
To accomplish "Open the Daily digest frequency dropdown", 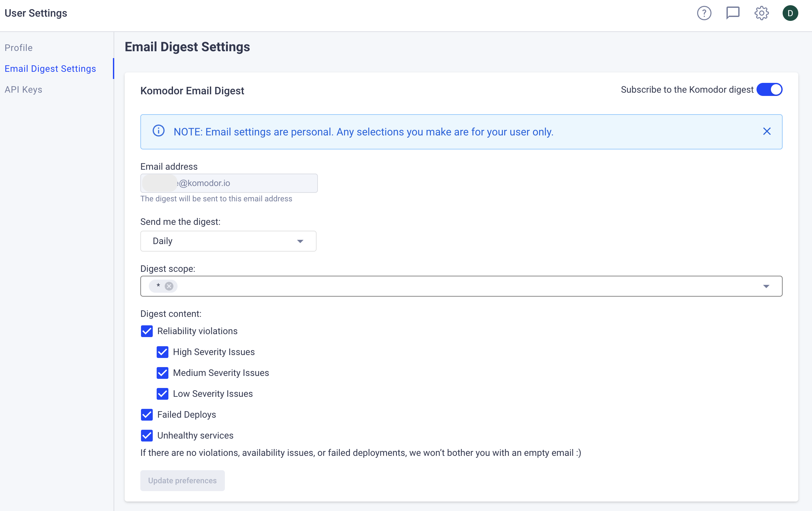I will click(228, 241).
